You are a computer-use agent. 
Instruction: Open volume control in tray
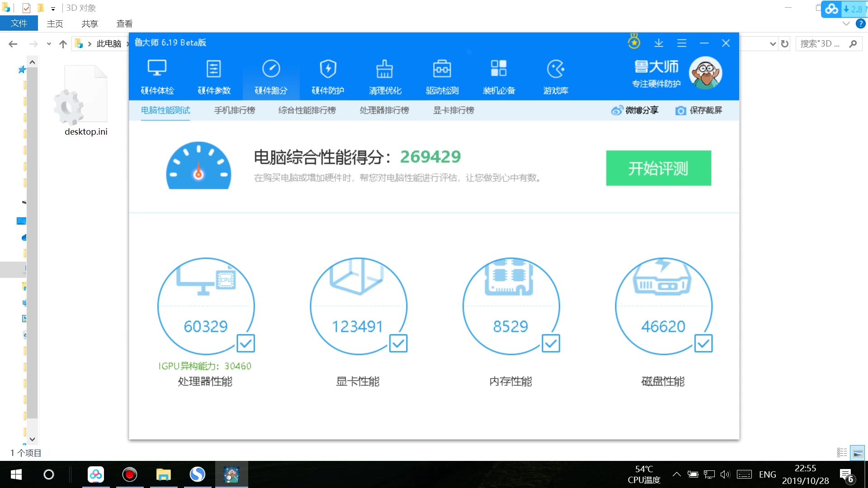pyautogui.click(x=725, y=474)
